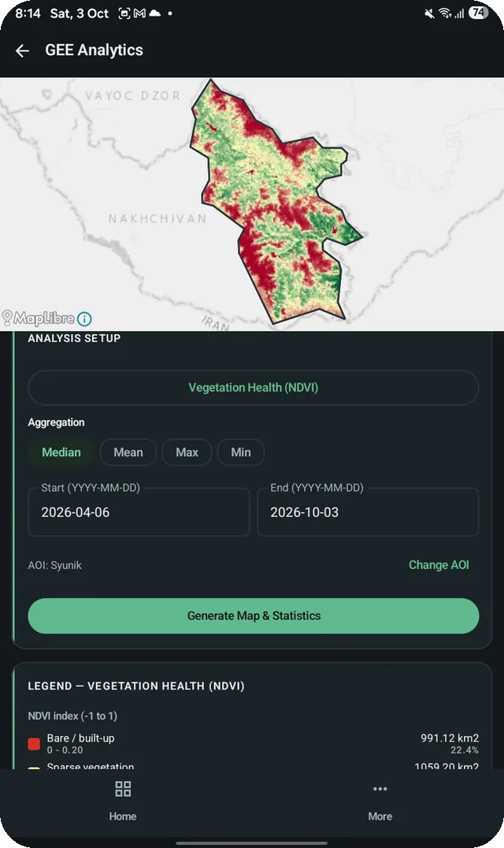Tap the cloud notification icon
Screen dimensions: 504x848
pyautogui.click(x=154, y=13)
